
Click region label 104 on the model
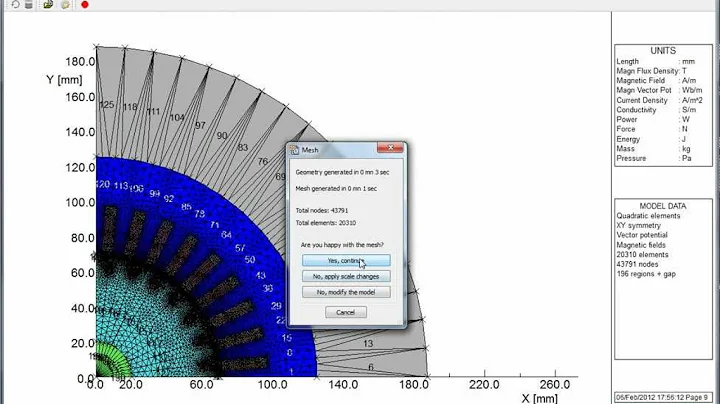[x=177, y=118]
